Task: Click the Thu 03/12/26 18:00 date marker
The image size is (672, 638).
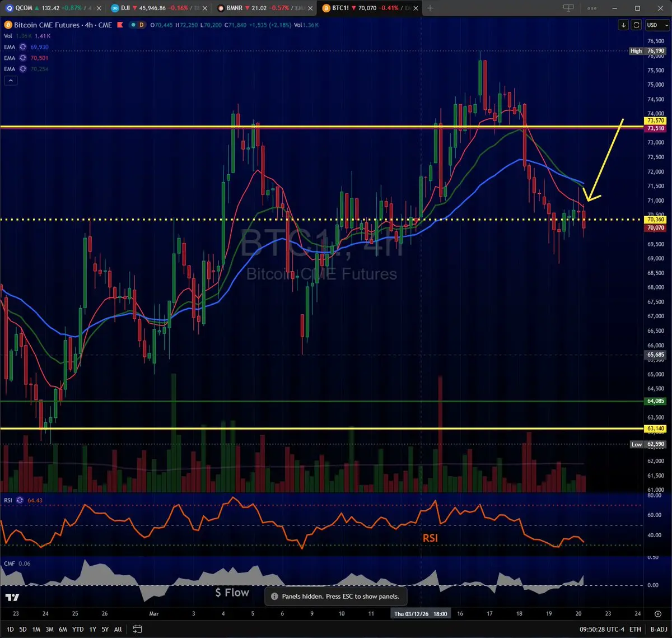Action: [x=421, y=614]
